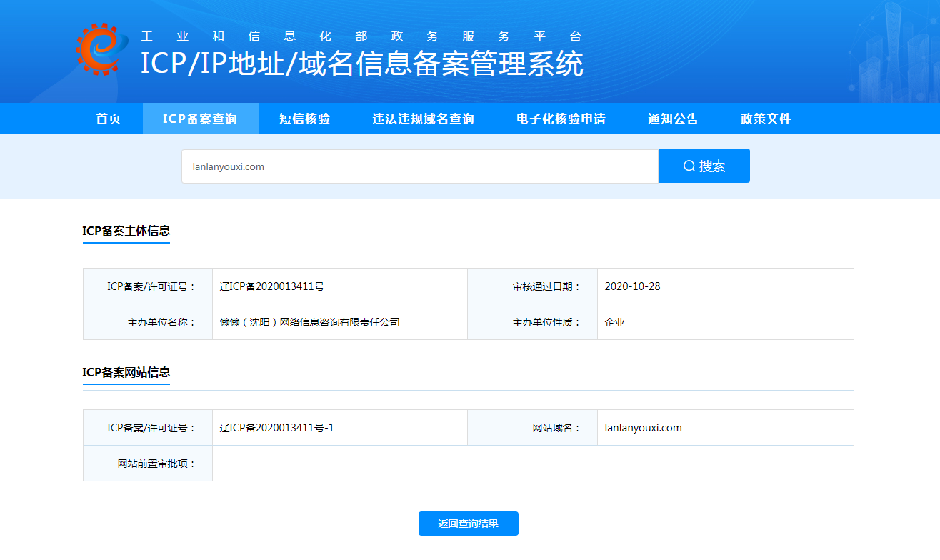Open the 短信核验 tab
The image size is (940, 560).
click(x=304, y=119)
